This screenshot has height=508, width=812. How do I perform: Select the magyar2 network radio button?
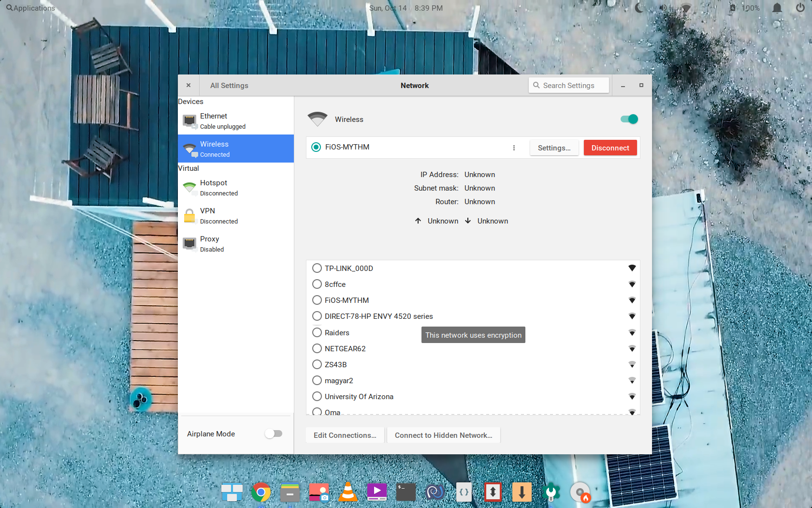point(317,380)
